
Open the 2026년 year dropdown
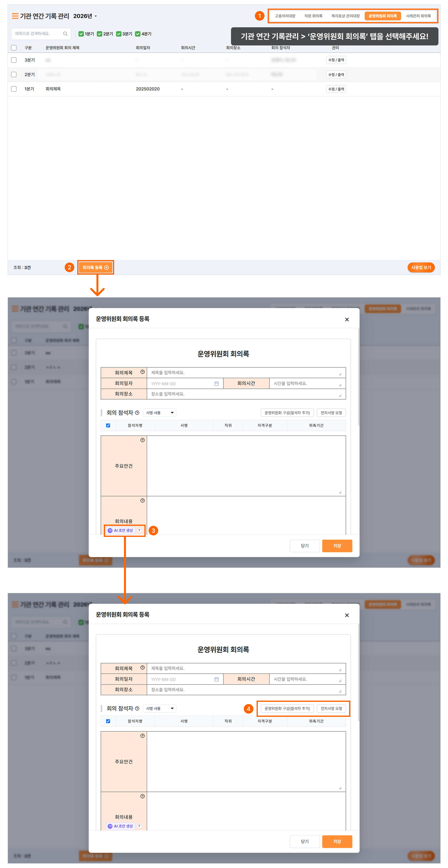(x=85, y=16)
